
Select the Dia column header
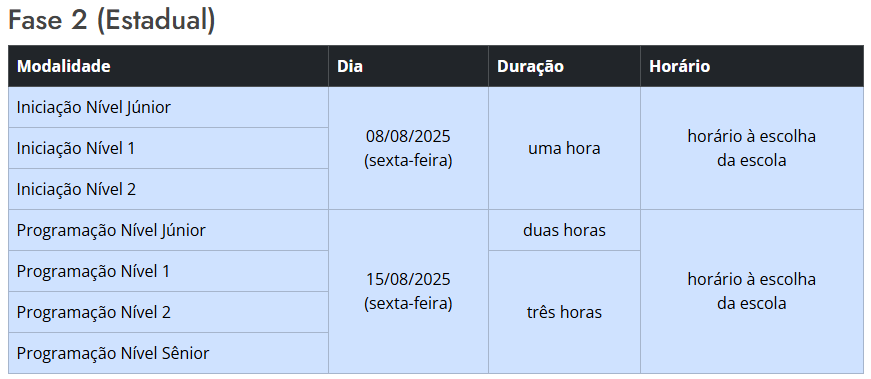(408, 66)
